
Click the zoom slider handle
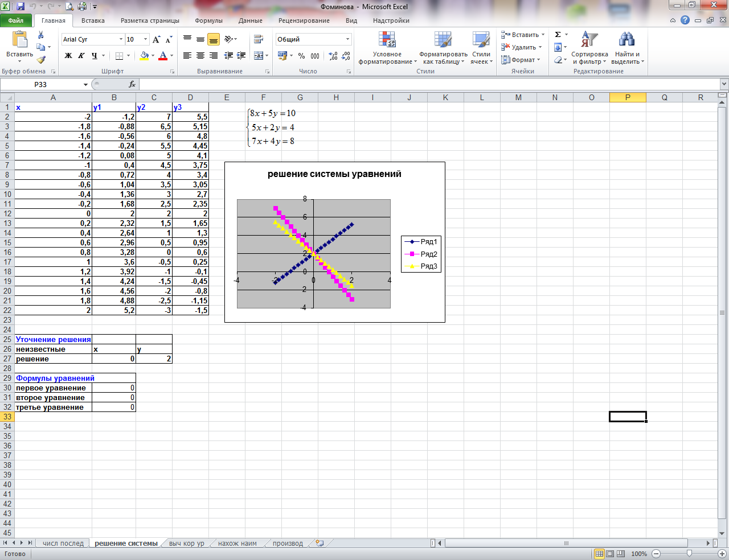pos(690,554)
